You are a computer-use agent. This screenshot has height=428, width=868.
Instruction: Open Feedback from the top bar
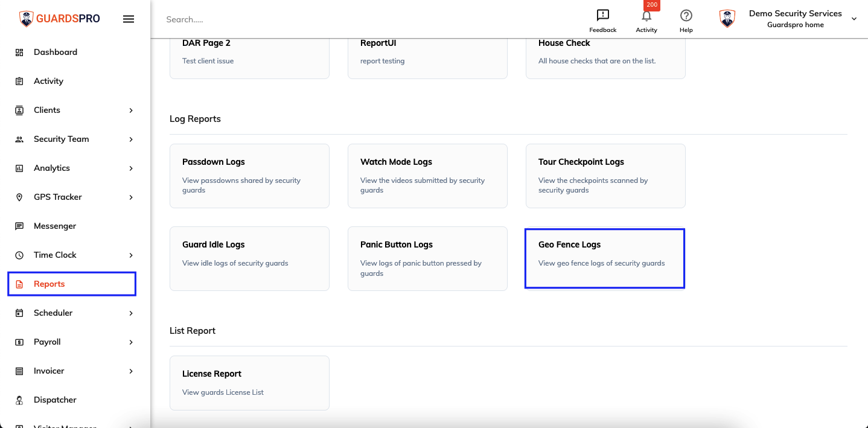click(x=602, y=20)
